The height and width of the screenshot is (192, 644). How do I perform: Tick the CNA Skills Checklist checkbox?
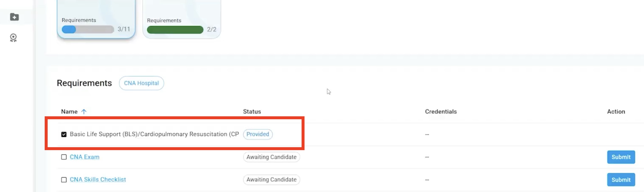pyautogui.click(x=64, y=180)
